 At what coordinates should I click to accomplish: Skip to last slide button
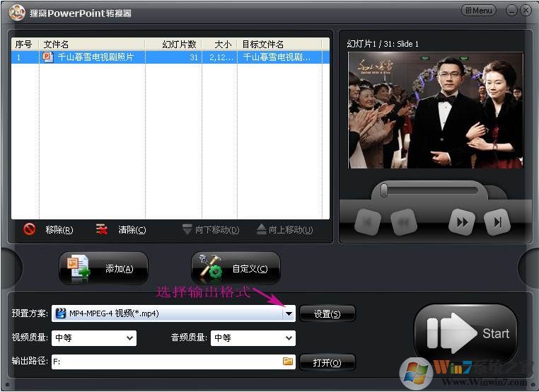tap(497, 222)
